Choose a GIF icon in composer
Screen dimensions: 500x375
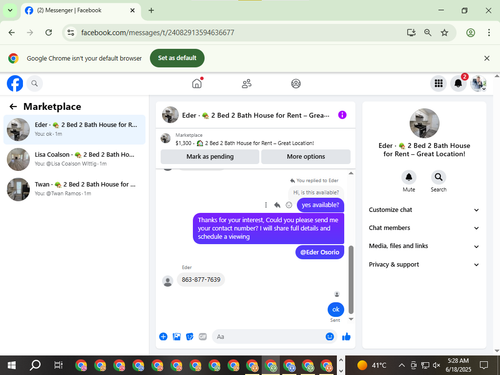203,337
